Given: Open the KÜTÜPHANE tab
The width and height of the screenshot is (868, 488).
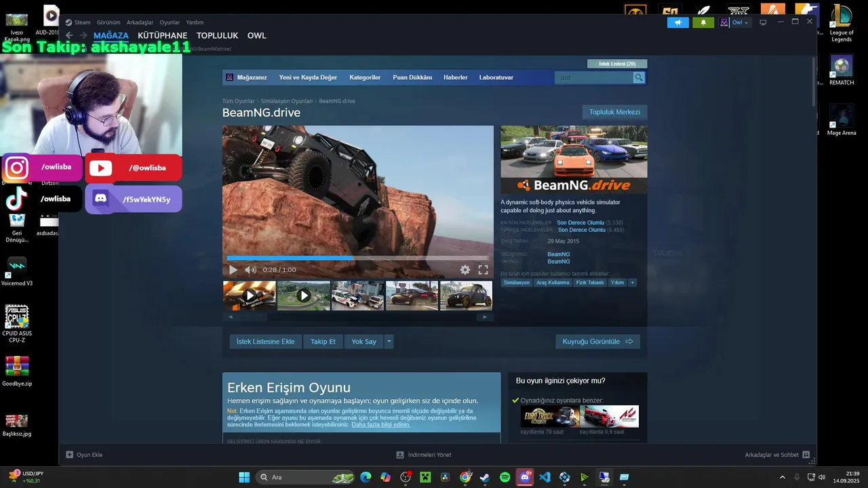Looking at the screenshot, I should click(162, 35).
